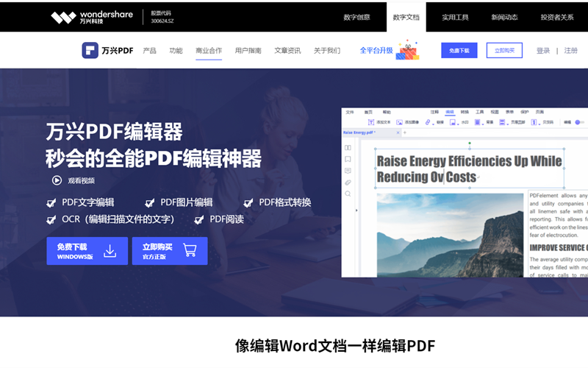
Task: Click the attachment paperclip sidebar icon
Action: tap(348, 183)
